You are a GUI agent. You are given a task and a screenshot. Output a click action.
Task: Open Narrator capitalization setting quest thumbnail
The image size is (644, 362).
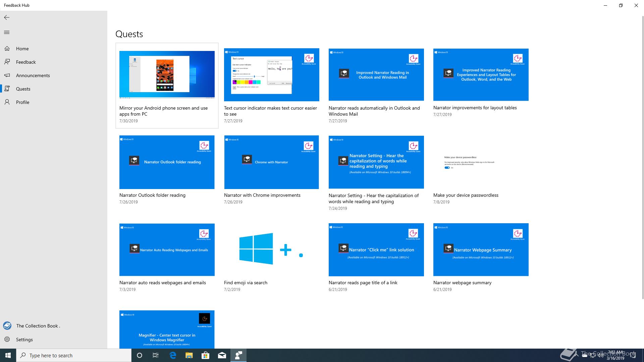pyautogui.click(x=376, y=162)
